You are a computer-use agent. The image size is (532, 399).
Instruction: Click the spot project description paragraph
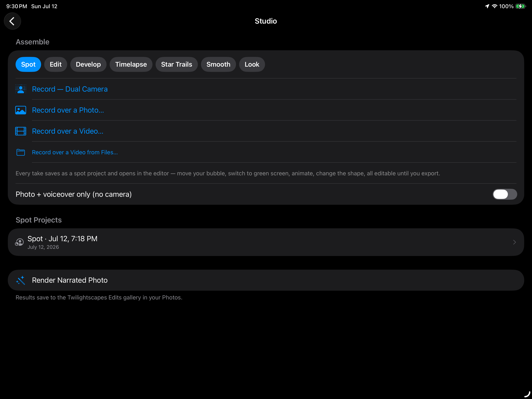tap(228, 173)
